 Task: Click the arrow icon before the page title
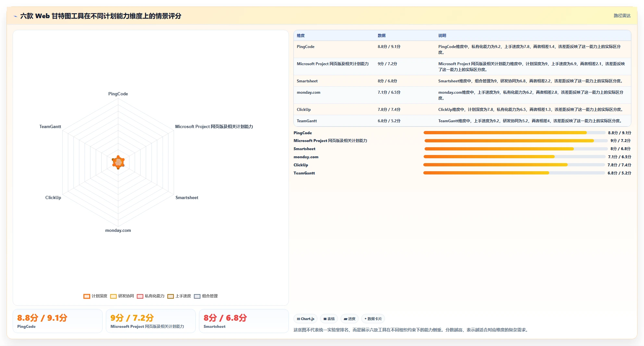pyautogui.click(x=15, y=16)
